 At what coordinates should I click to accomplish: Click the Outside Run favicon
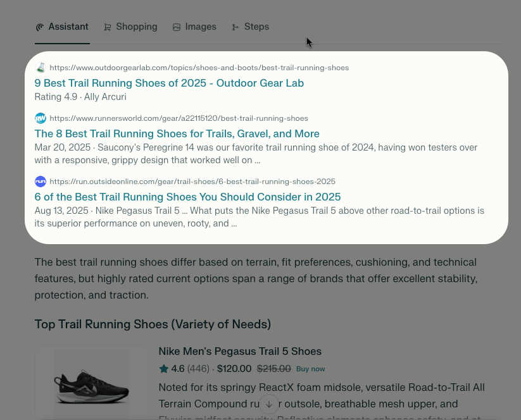(41, 182)
